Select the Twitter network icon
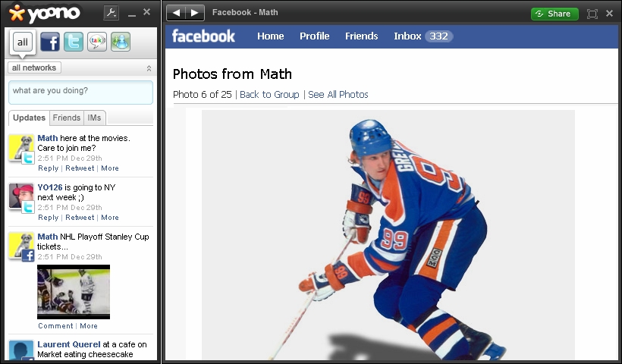The width and height of the screenshot is (622, 364). click(x=74, y=42)
